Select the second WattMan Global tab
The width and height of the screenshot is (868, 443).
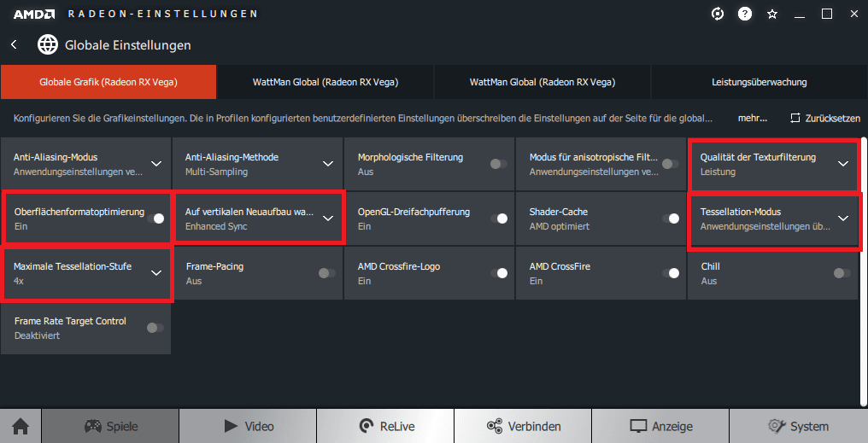click(x=542, y=82)
